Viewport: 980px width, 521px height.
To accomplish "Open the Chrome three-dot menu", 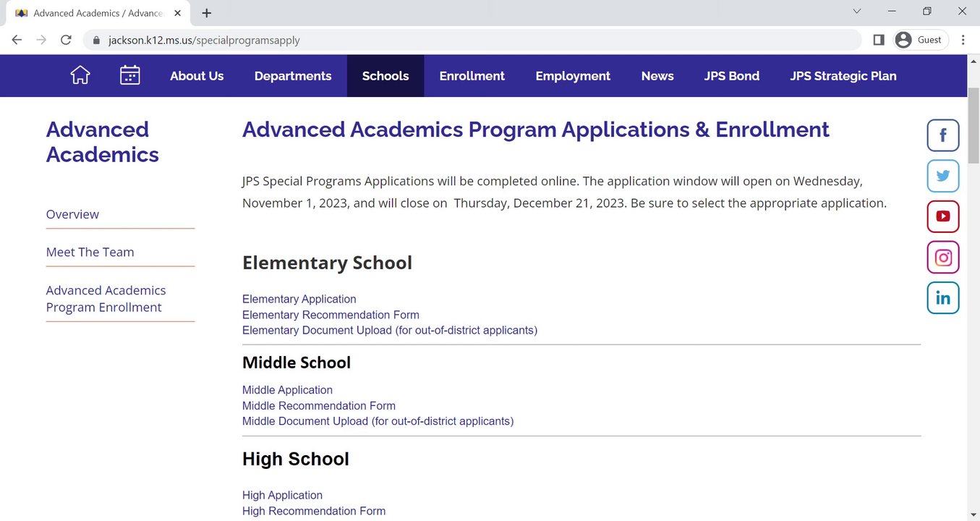I will point(963,40).
